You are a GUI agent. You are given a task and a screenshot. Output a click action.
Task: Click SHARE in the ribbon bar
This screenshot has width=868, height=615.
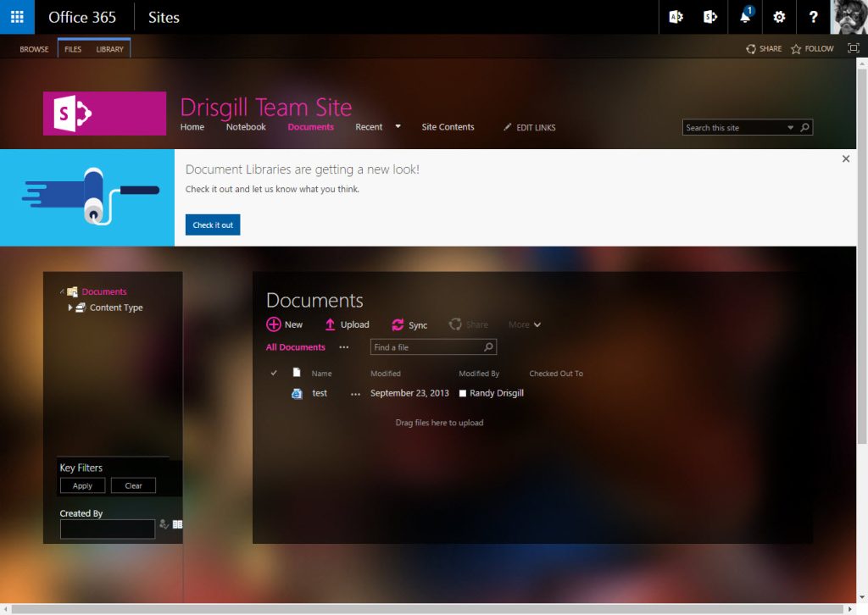click(764, 48)
